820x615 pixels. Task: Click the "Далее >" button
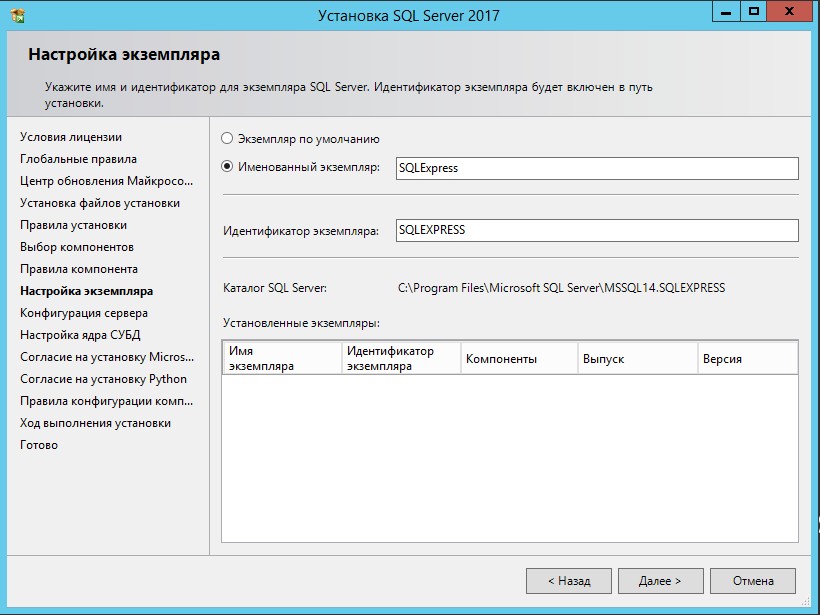tap(660, 580)
